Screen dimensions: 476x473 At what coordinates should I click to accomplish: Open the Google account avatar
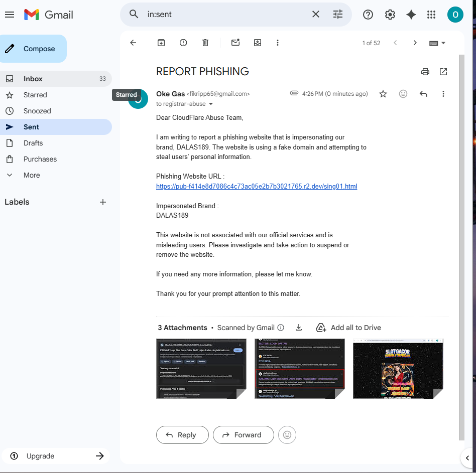pyautogui.click(x=455, y=15)
